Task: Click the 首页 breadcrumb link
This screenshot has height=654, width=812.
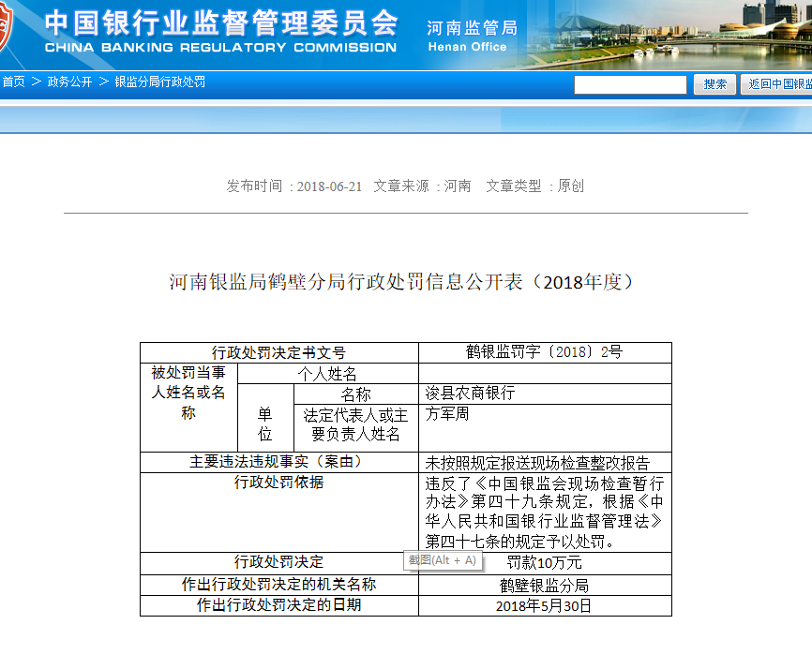Action: click(x=13, y=82)
